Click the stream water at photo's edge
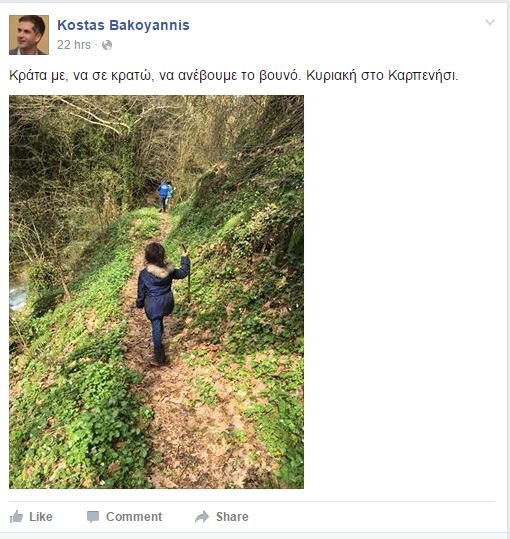Image resolution: width=510 pixels, height=539 pixels. [x=17, y=297]
